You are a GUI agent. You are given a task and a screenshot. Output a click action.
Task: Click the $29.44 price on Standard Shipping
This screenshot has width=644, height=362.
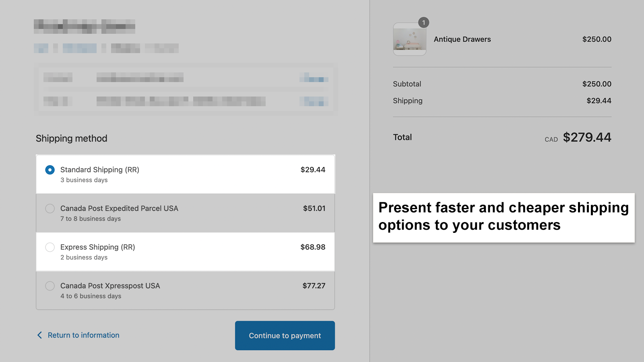(x=312, y=169)
